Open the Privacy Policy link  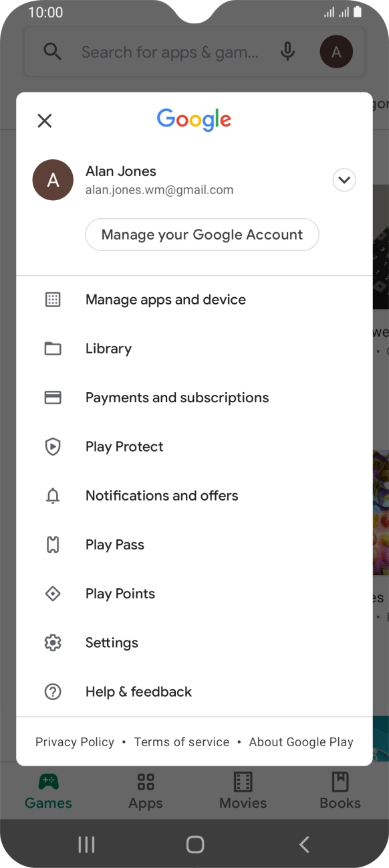(x=75, y=742)
